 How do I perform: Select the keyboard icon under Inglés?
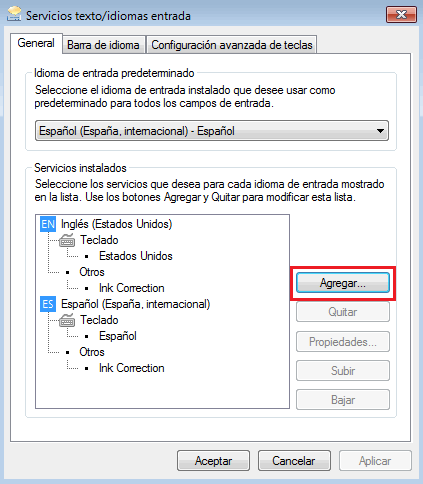pos(67,240)
